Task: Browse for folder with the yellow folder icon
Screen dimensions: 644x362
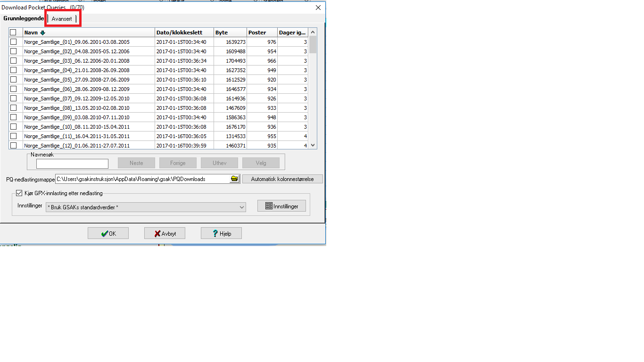Action: (x=234, y=179)
